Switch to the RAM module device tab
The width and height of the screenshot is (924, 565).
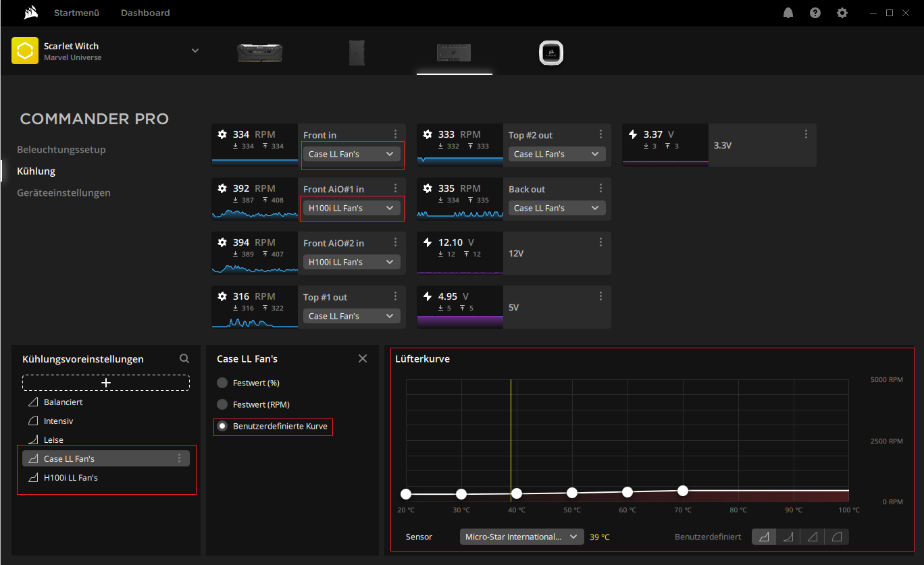(260, 53)
